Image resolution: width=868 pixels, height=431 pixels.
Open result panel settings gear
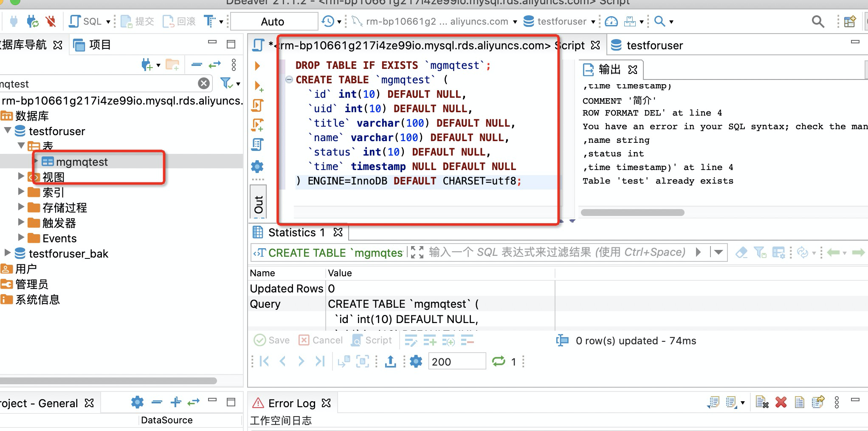[x=416, y=361]
